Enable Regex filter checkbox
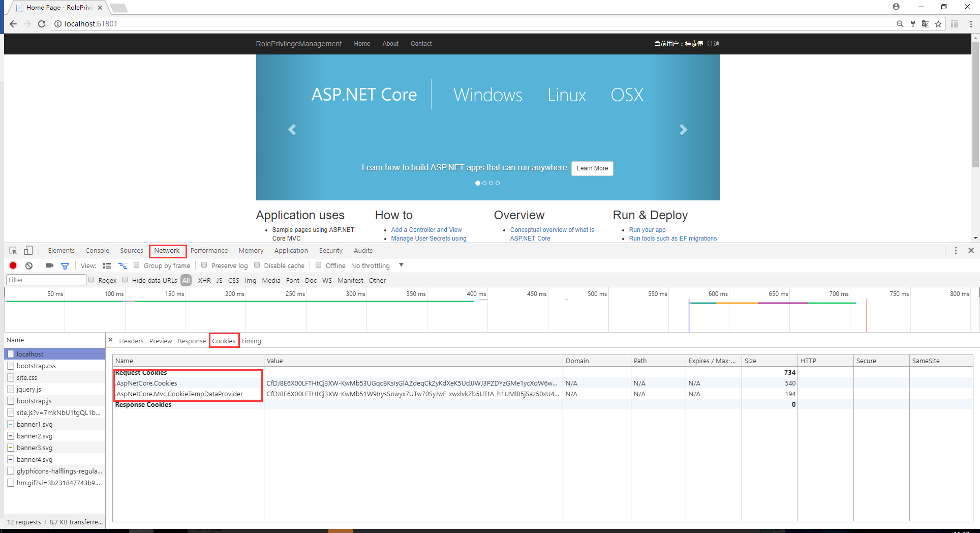Image resolution: width=980 pixels, height=533 pixels. (91, 280)
